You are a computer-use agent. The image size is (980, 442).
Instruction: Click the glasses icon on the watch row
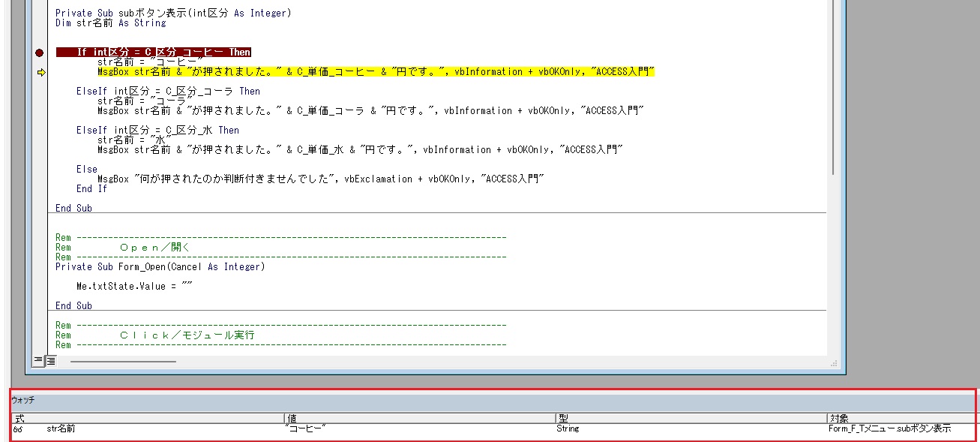point(17,429)
